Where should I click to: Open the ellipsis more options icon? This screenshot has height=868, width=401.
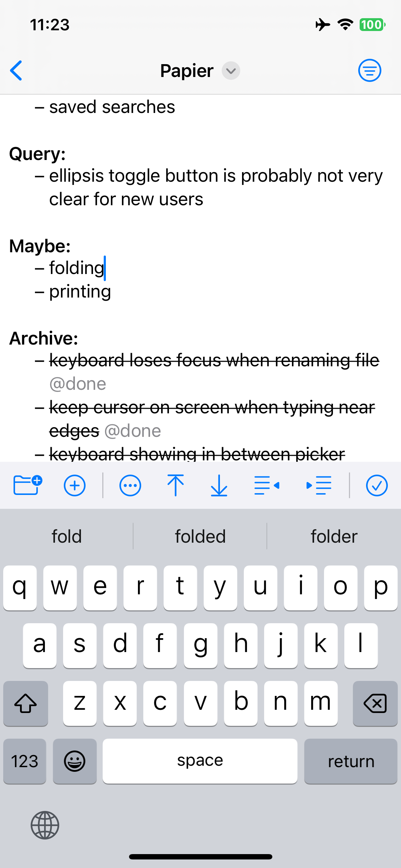pos(130,485)
